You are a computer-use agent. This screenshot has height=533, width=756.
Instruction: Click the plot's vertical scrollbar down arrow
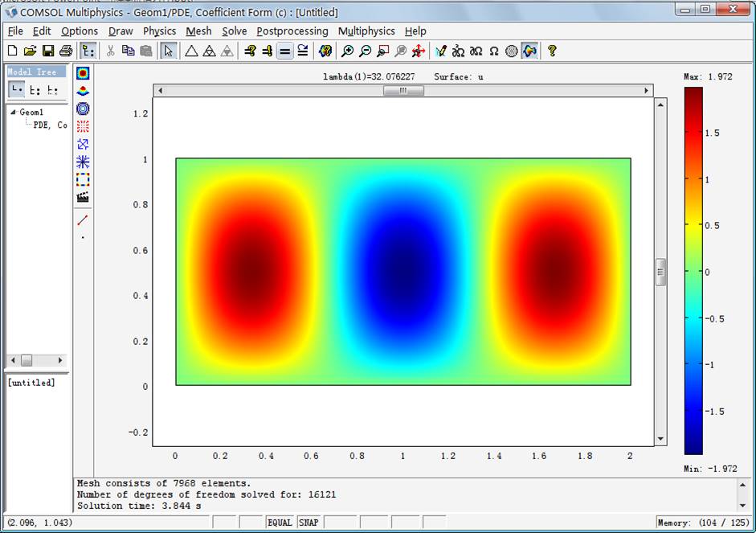660,439
